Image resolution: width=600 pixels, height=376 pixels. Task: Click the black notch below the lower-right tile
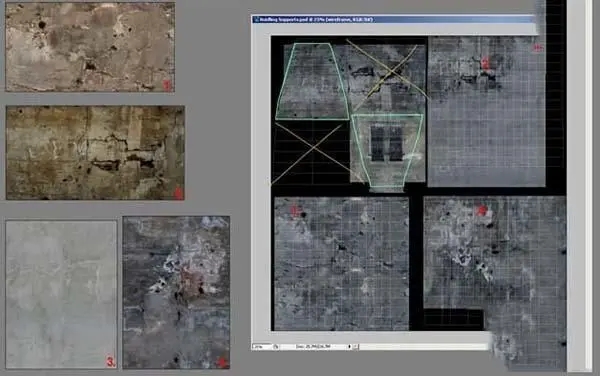pos(454,319)
